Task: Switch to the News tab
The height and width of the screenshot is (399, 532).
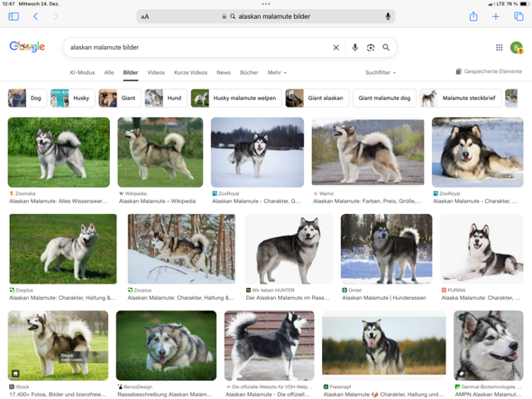Action: [x=224, y=72]
